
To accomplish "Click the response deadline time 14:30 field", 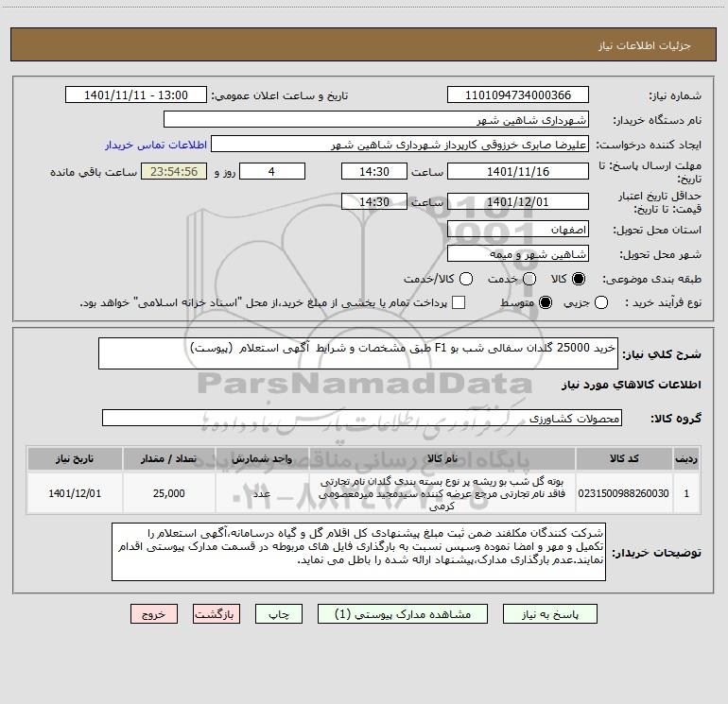I will pos(374,172).
